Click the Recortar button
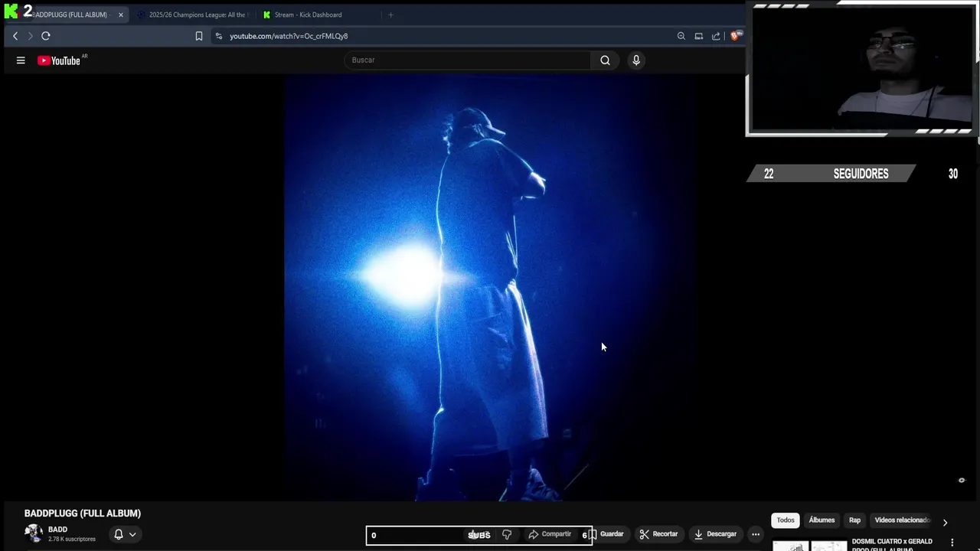Viewport: 980px width, 551px height. pos(658,534)
